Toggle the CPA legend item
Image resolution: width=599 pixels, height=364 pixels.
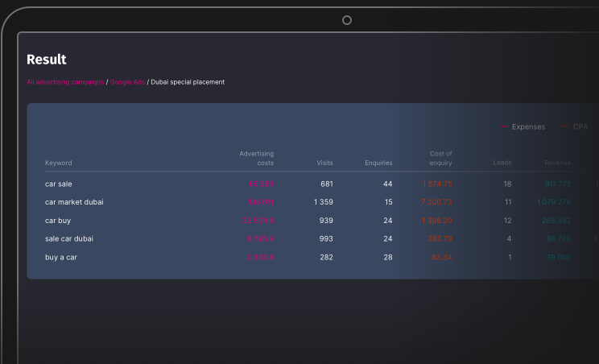(575, 126)
